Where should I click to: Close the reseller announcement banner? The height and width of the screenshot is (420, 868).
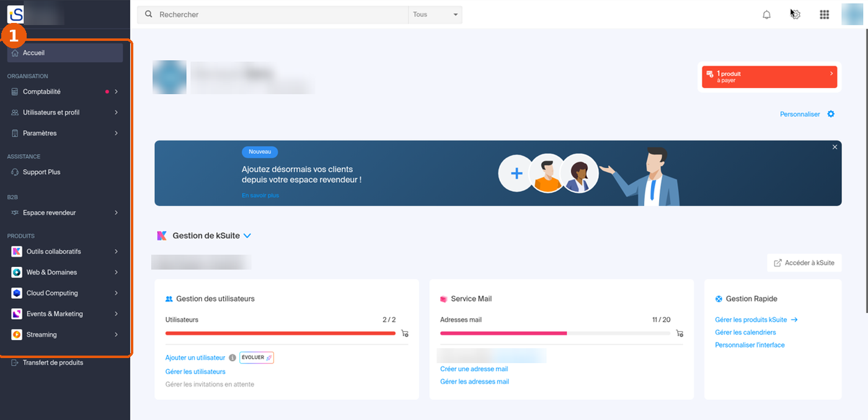tap(835, 147)
